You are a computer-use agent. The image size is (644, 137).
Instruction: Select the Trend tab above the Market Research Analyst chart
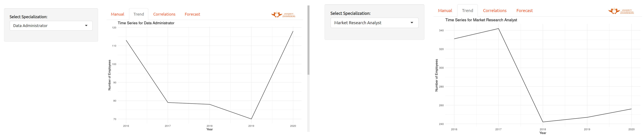[467, 11]
